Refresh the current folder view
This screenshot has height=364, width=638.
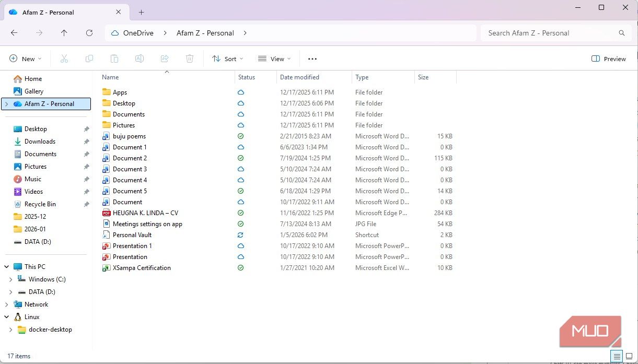pos(89,33)
